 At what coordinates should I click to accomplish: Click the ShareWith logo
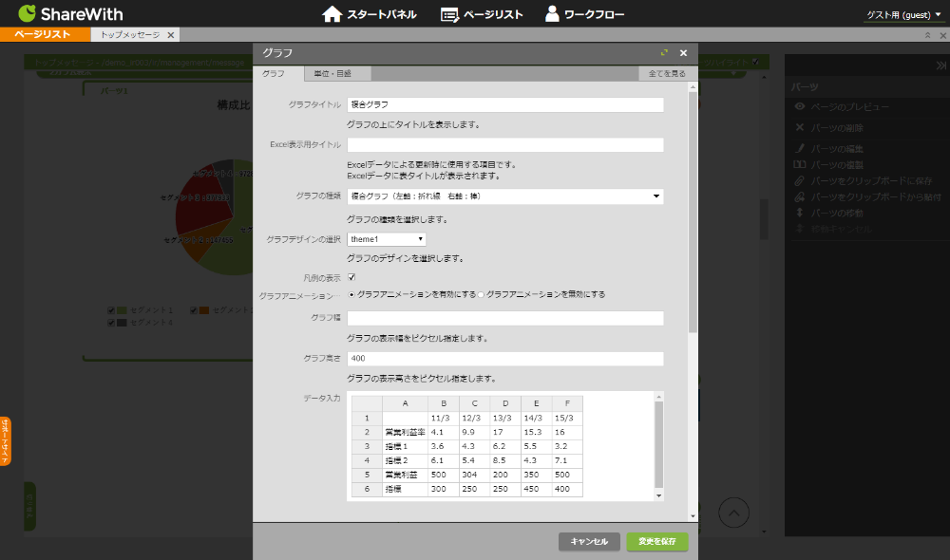coord(70,14)
